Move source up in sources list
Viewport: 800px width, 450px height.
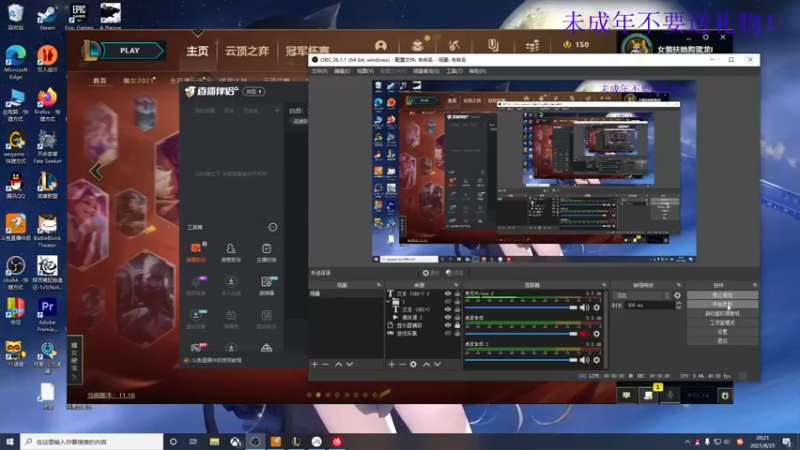click(x=427, y=364)
